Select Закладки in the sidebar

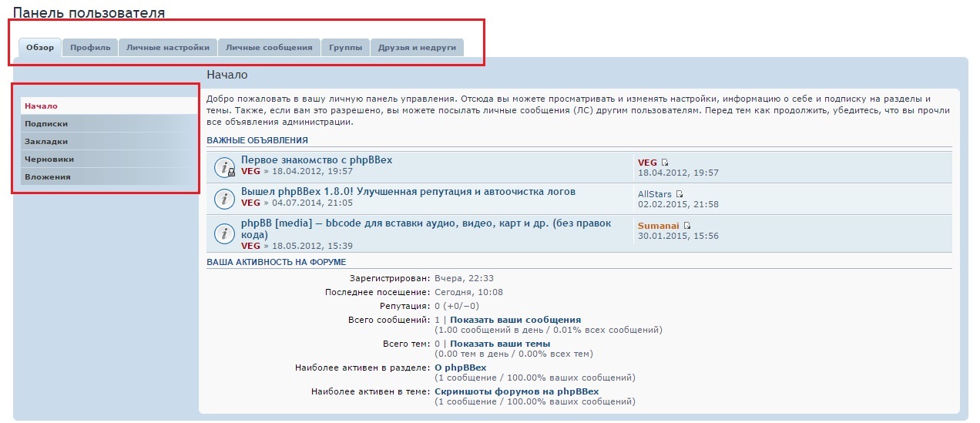coord(46,142)
